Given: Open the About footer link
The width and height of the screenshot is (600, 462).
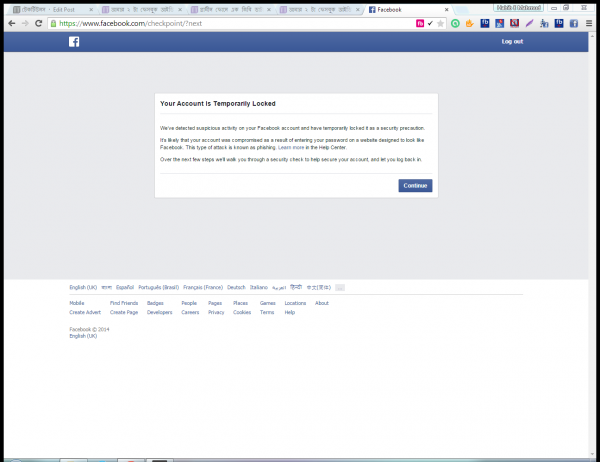Looking at the screenshot, I should [x=322, y=303].
